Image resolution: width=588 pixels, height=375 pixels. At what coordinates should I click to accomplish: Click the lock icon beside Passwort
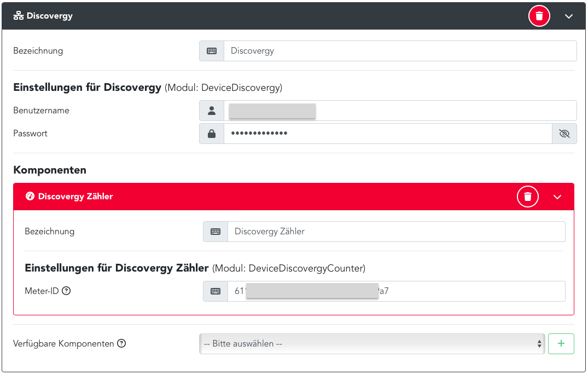(212, 134)
